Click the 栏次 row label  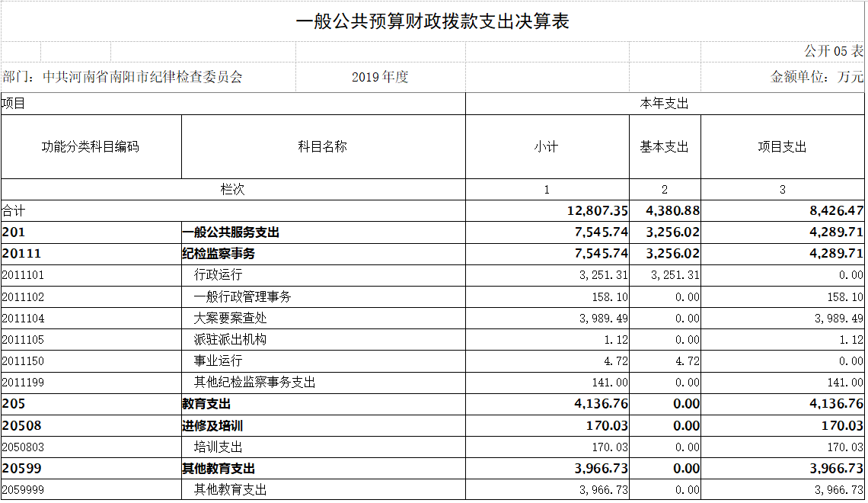pos(233,190)
